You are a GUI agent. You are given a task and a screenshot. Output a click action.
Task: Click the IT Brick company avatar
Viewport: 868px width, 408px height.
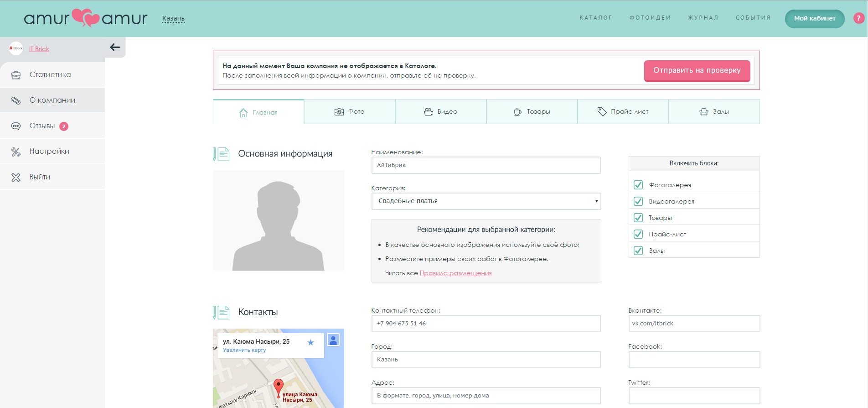tap(16, 48)
